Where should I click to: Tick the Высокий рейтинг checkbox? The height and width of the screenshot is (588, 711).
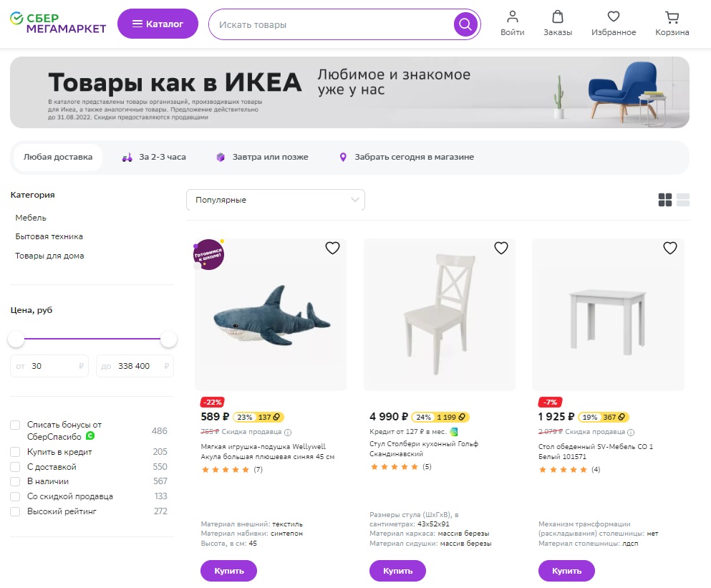(15, 511)
